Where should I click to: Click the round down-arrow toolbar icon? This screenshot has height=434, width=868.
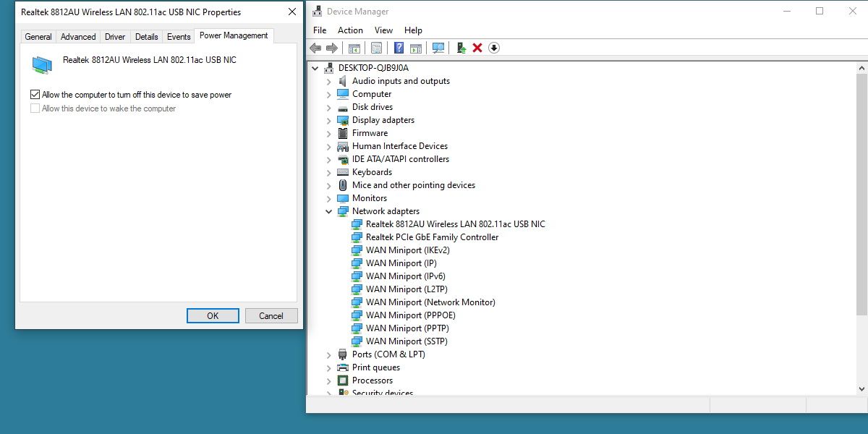(494, 48)
